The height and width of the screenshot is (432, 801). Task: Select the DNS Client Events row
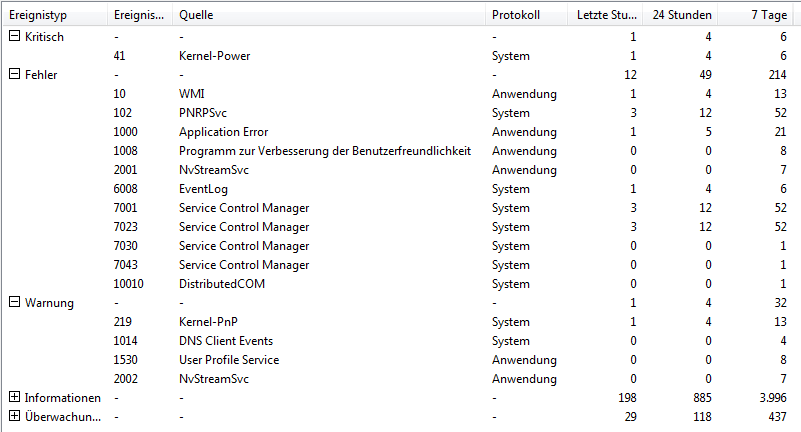tap(225, 340)
